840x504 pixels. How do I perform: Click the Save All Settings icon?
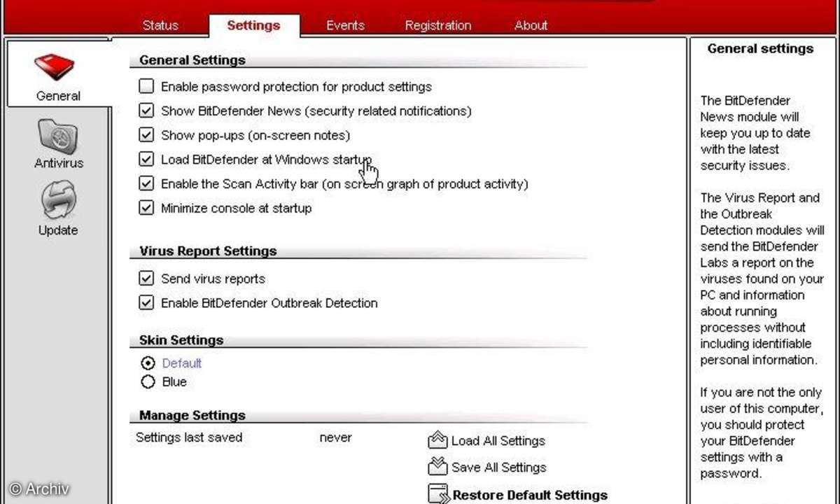click(x=437, y=466)
